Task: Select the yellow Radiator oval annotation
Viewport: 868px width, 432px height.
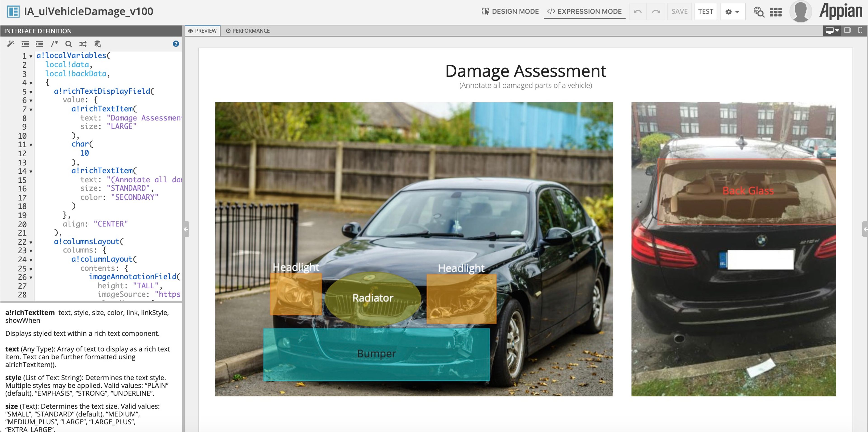Action: [373, 299]
